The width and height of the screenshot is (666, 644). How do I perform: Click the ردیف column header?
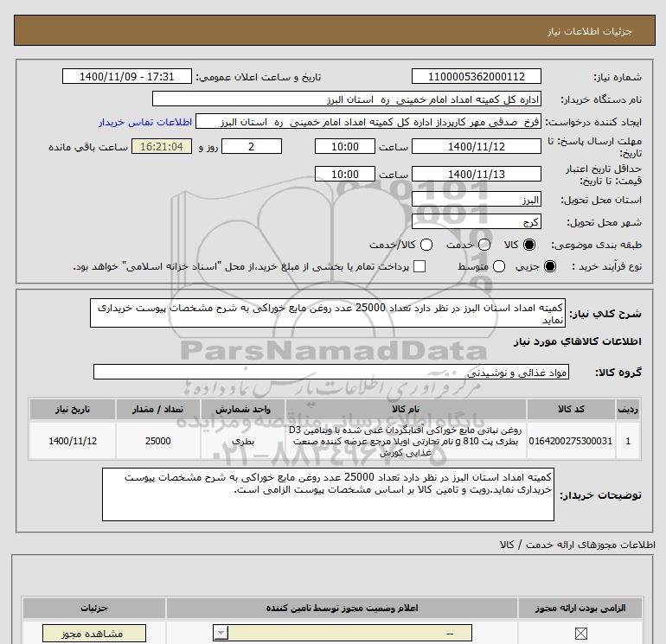pos(628,409)
